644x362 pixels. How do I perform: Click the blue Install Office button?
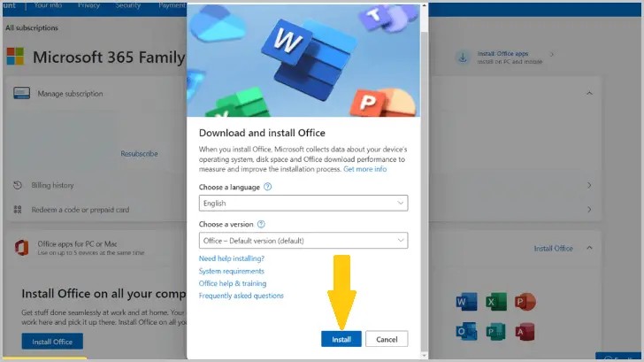[x=52, y=342]
